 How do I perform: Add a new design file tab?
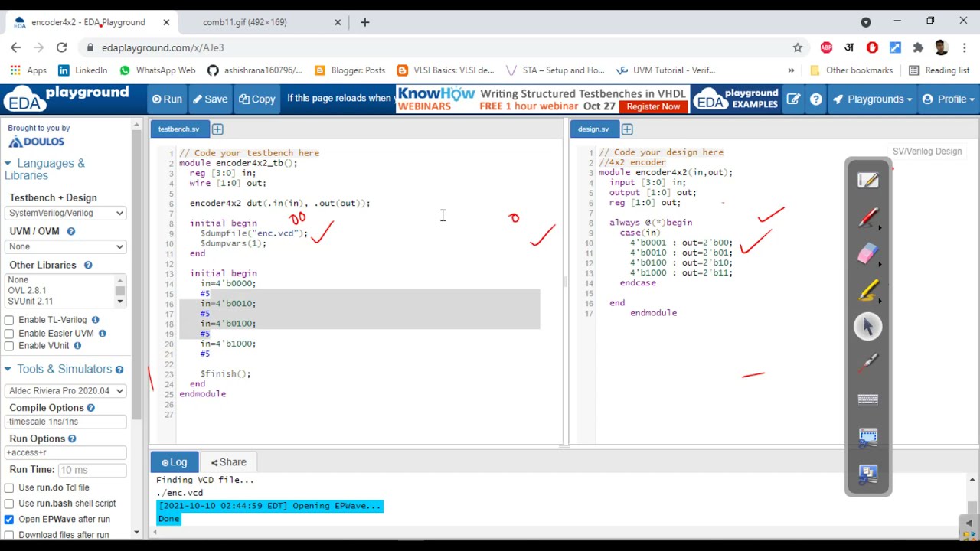(627, 129)
